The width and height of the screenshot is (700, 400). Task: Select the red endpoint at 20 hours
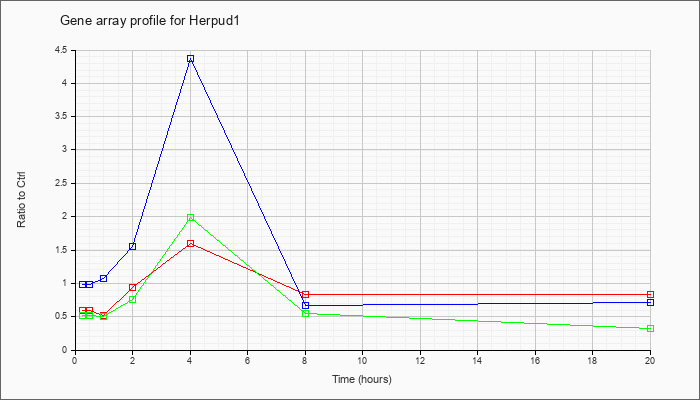[650, 294]
